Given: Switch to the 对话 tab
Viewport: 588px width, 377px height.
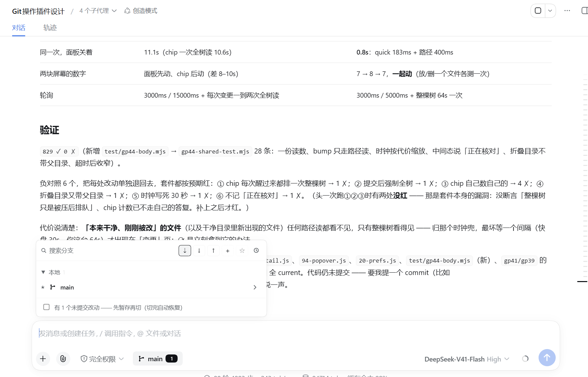Looking at the screenshot, I should [19, 28].
